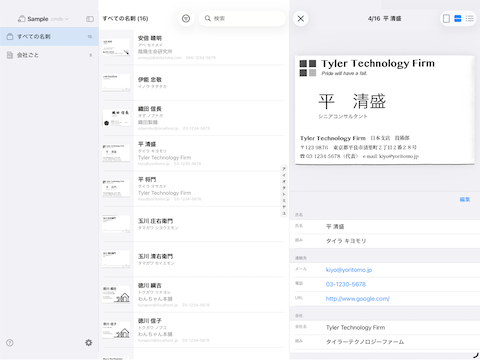Click the reading field タイラ キヨモリ
The width and height of the screenshot is (480, 360).
[385, 241]
